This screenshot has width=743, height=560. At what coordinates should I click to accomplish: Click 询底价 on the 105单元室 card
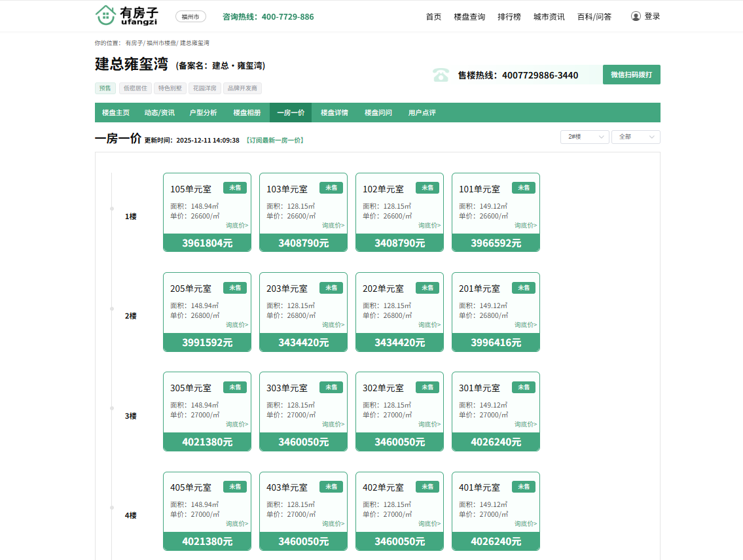(237, 226)
